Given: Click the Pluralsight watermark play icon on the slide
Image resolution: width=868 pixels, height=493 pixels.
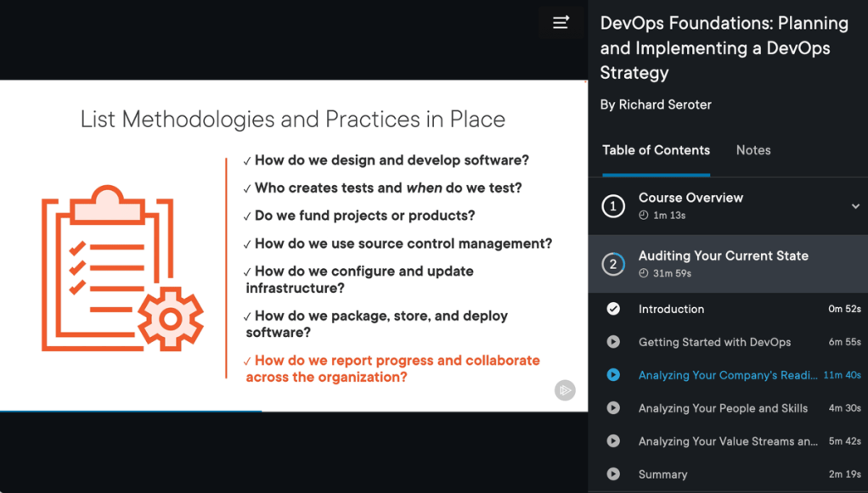Looking at the screenshot, I should pyautogui.click(x=565, y=390).
